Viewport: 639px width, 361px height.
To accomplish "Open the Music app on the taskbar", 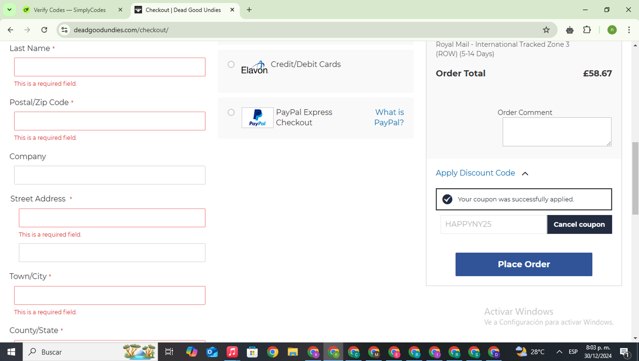I will click(232, 352).
